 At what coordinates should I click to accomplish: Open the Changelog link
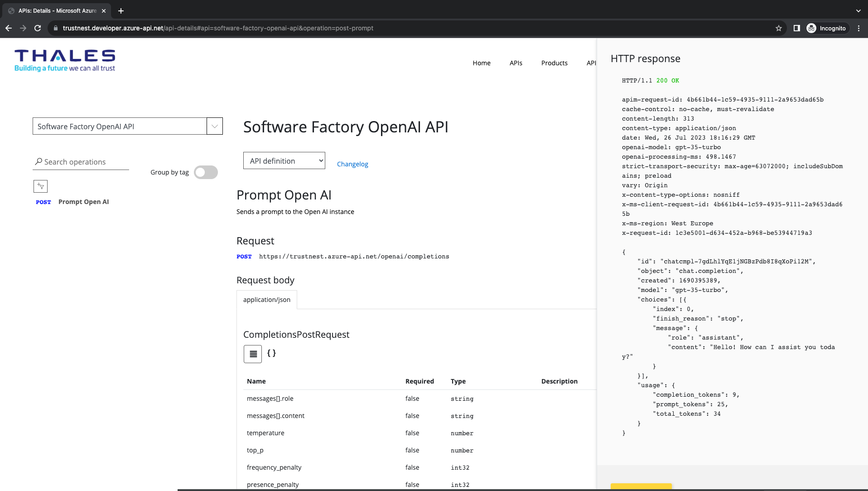coord(352,164)
